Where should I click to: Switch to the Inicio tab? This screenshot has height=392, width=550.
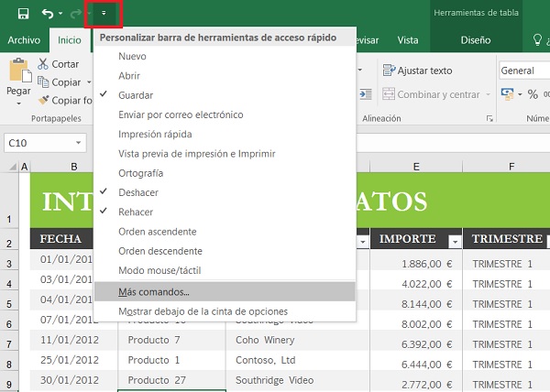70,40
